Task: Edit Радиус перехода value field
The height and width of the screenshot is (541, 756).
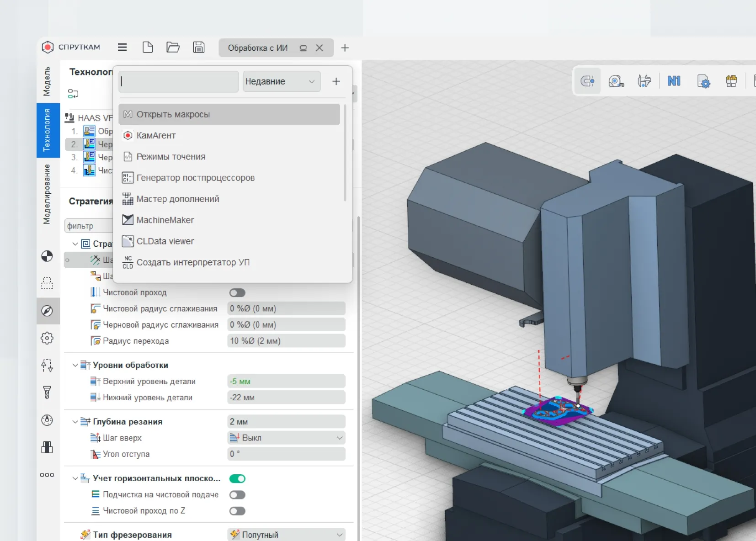Action: pos(287,341)
